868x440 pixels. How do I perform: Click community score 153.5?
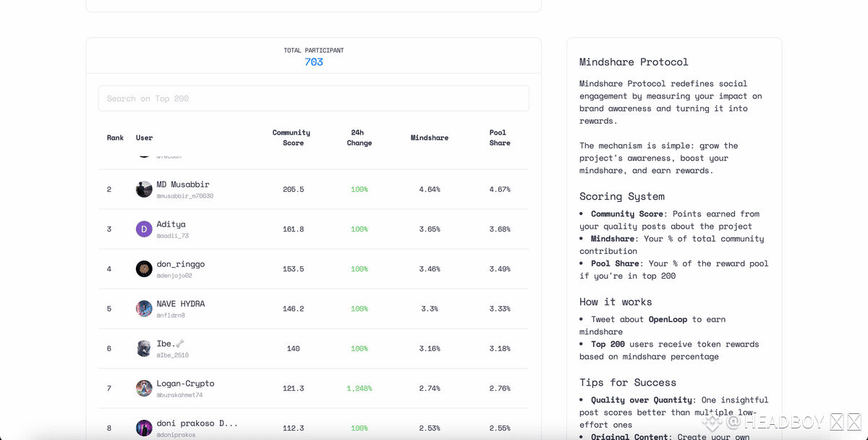tap(293, 269)
